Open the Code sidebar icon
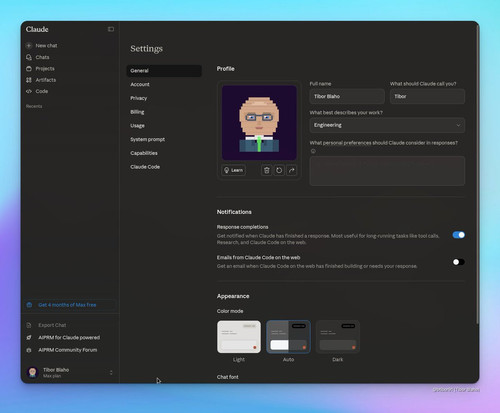Viewport: 500px width, 413px height. tap(29, 91)
